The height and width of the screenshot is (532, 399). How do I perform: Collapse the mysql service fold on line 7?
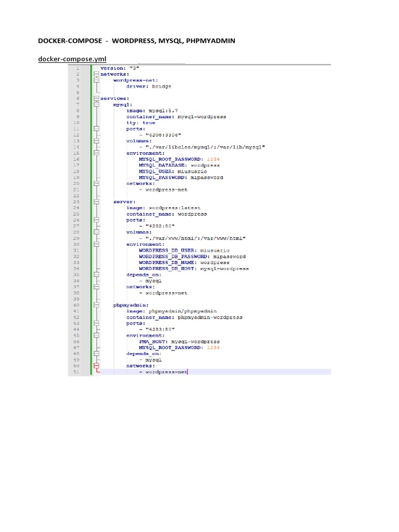pyautogui.click(x=96, y=104)
